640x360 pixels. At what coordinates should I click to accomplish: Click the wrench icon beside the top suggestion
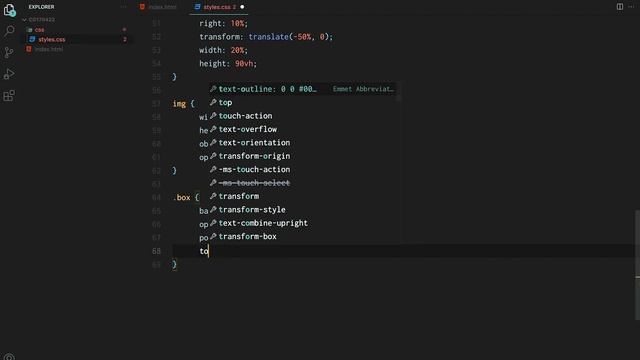pyautogui.click(x=213, y=102)
